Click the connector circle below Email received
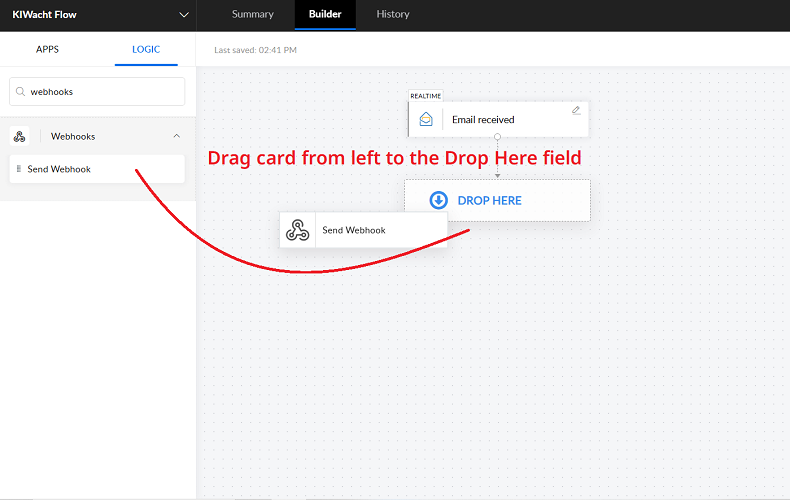The width and height of the screenshot is (790, 500). click(497, 138)
